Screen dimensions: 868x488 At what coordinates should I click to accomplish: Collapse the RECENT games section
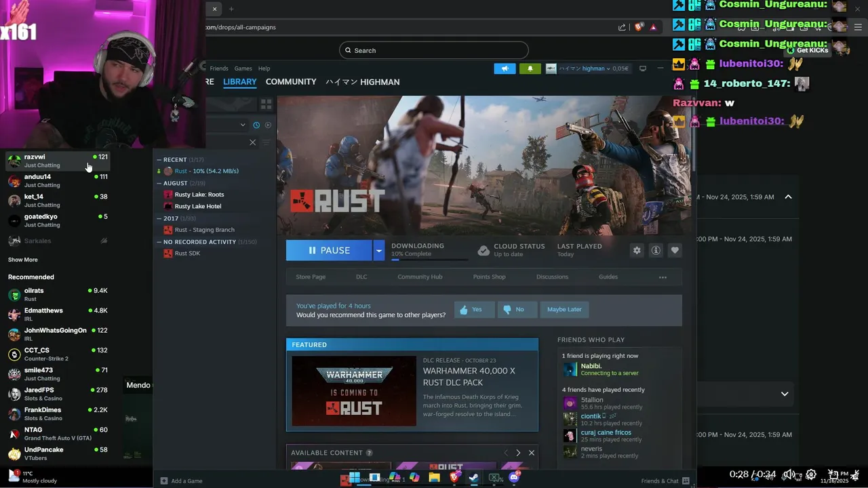coord(159,160)
